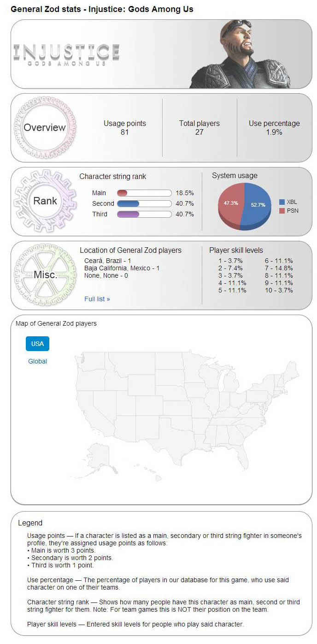This screenshot has height=644, width=317.
Task: Click the Third rank purple progress bar
Action: [x=128, y=214]
